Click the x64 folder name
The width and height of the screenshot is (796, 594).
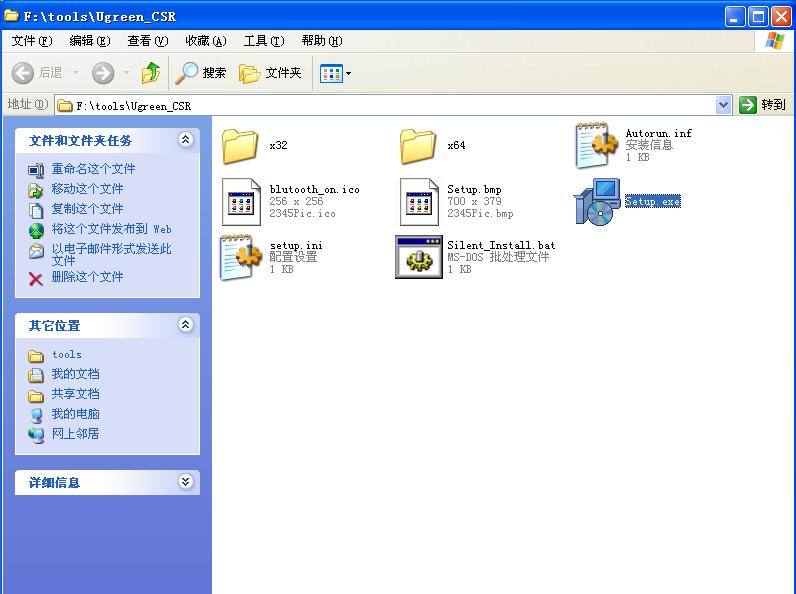pos(456,145)
